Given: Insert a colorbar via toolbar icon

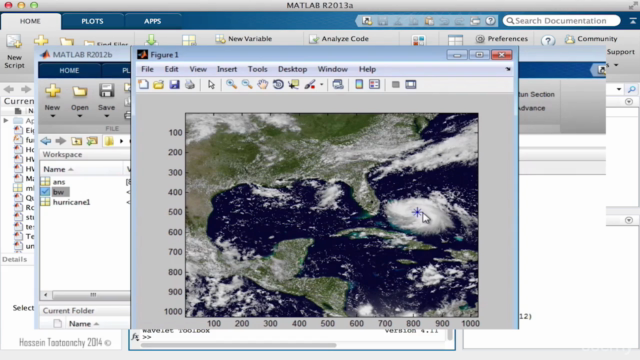Looking at the screenshot, I should 359,84.
